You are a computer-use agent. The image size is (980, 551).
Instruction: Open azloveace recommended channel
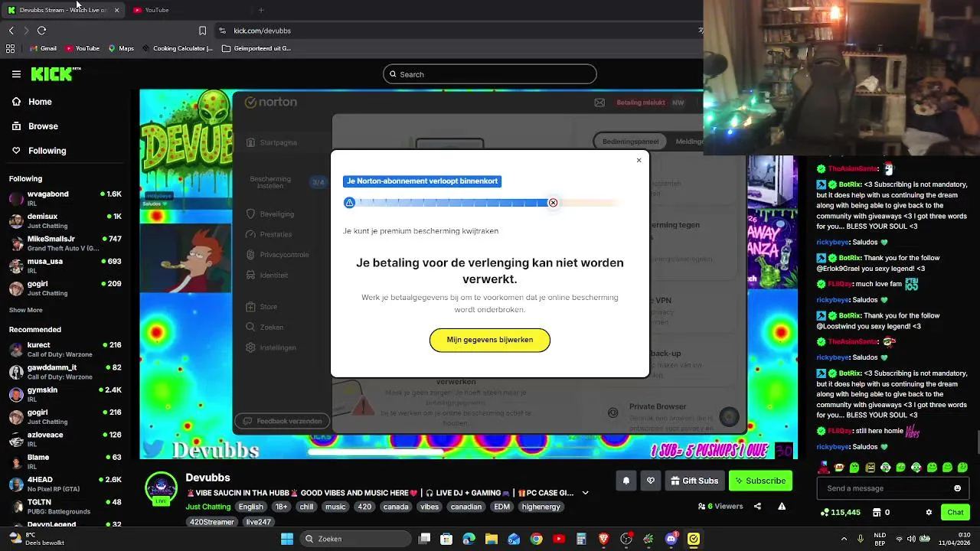[x=65, y=439]
